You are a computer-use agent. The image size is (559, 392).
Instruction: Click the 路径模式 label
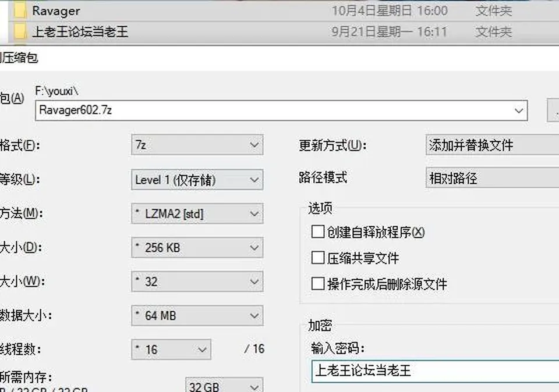(323, 177)
